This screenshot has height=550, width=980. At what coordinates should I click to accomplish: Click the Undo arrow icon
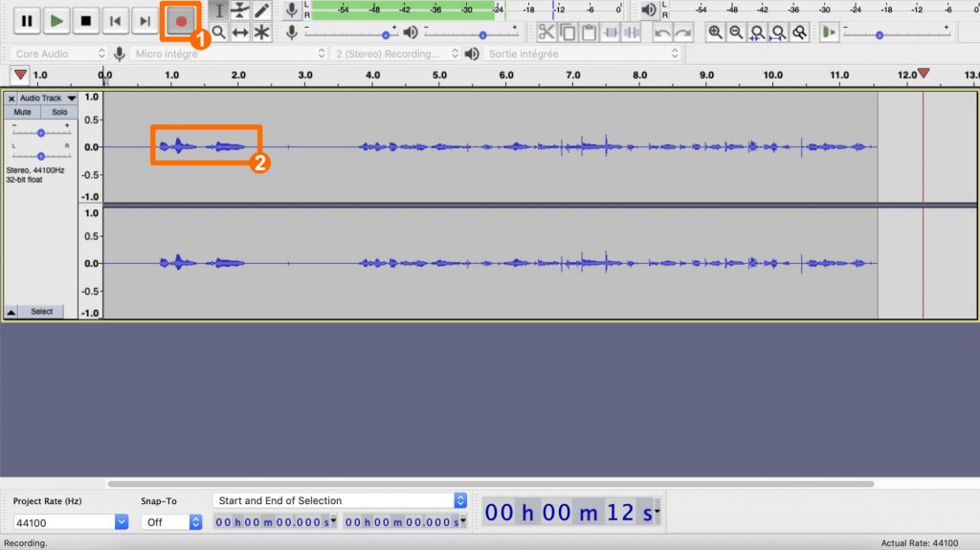pos(662,33)
